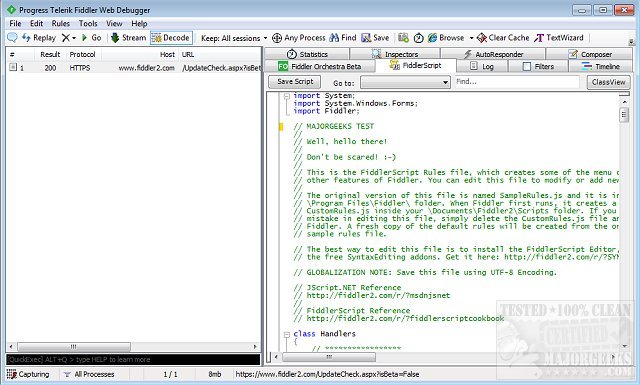
Task: Switch to the Composer tab
Action: coord(589,54)
